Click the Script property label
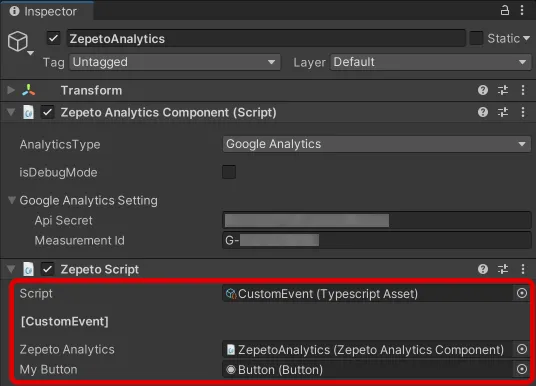 (36, 294)
